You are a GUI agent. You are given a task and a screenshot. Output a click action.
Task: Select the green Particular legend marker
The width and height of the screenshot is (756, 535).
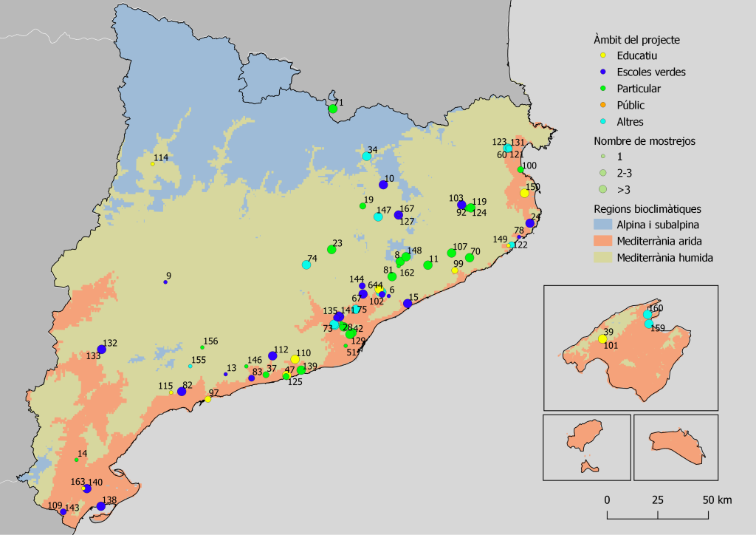603,89
